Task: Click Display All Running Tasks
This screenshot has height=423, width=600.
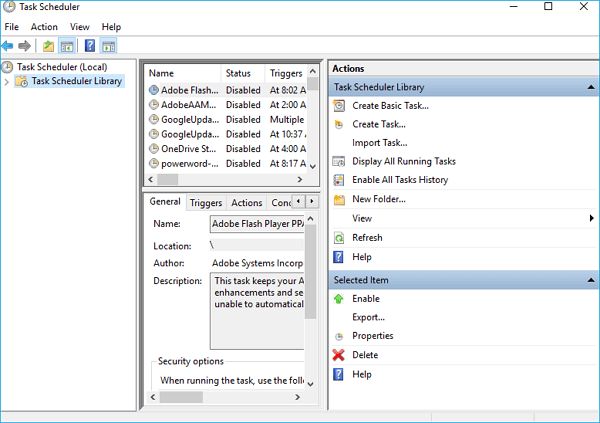Action: pyautogui.click(x=403, y=161)
